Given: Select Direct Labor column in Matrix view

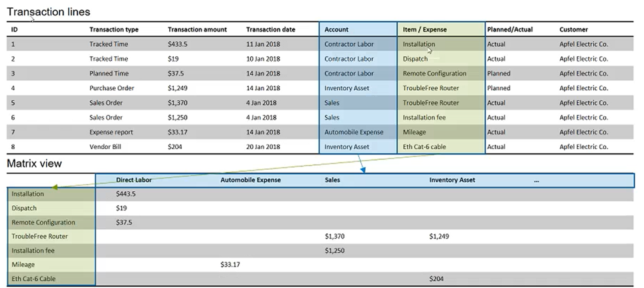Looking at the screenshot, I should coord(134,180).
